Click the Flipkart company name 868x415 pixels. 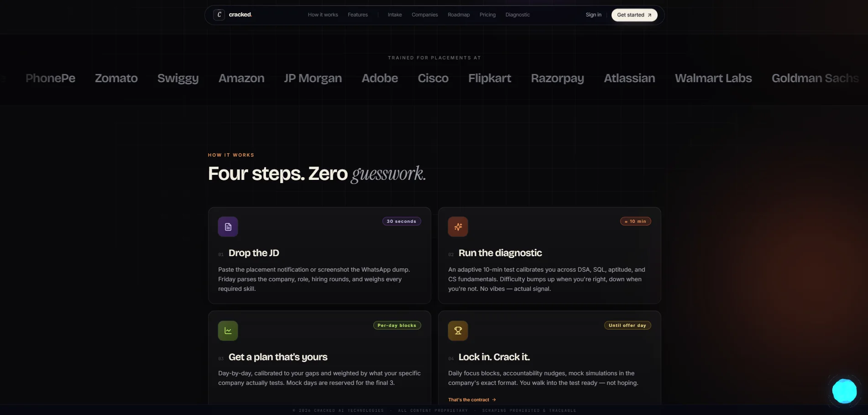pyautogui.click(x=490, y=78)
